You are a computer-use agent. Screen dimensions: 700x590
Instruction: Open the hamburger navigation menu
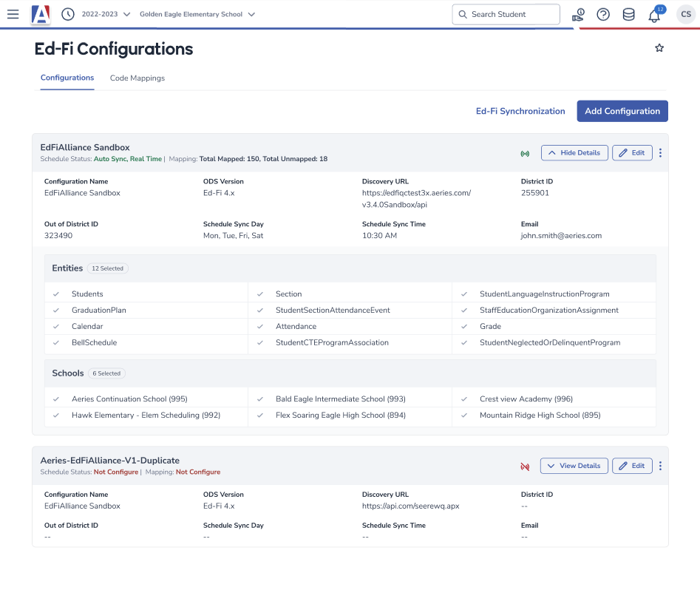tap(13, 14)
